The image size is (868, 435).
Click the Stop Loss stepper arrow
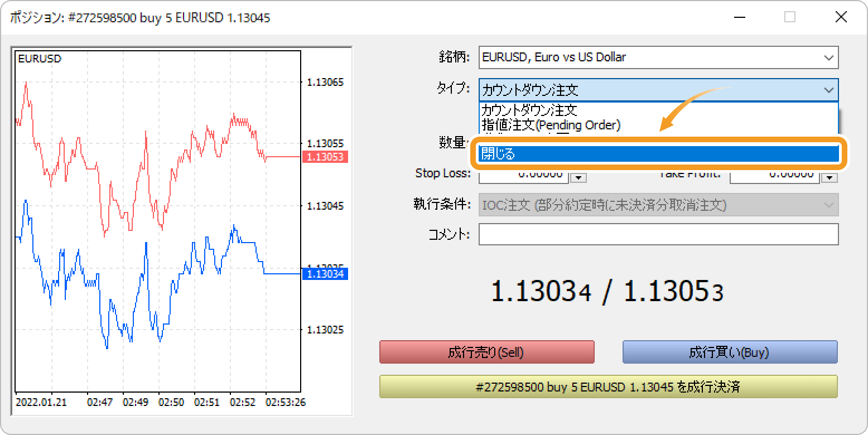[x=578, y=177]
